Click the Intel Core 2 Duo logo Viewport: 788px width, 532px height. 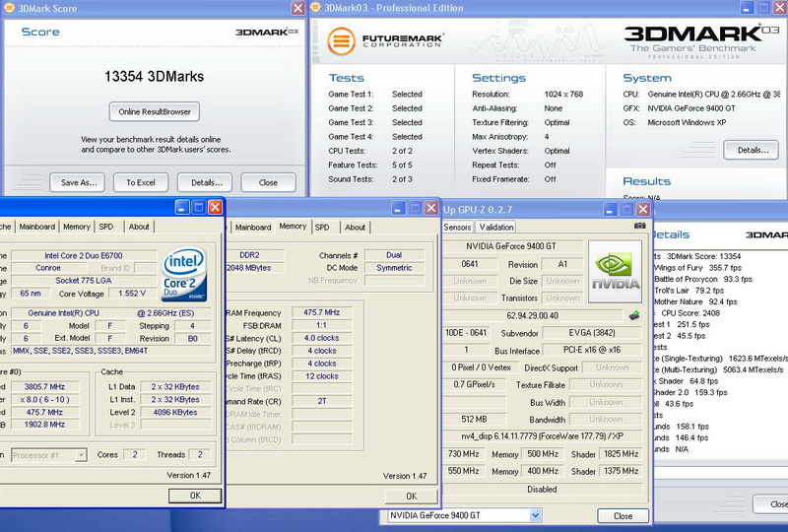pyautogui.click(x=184, y=274)
